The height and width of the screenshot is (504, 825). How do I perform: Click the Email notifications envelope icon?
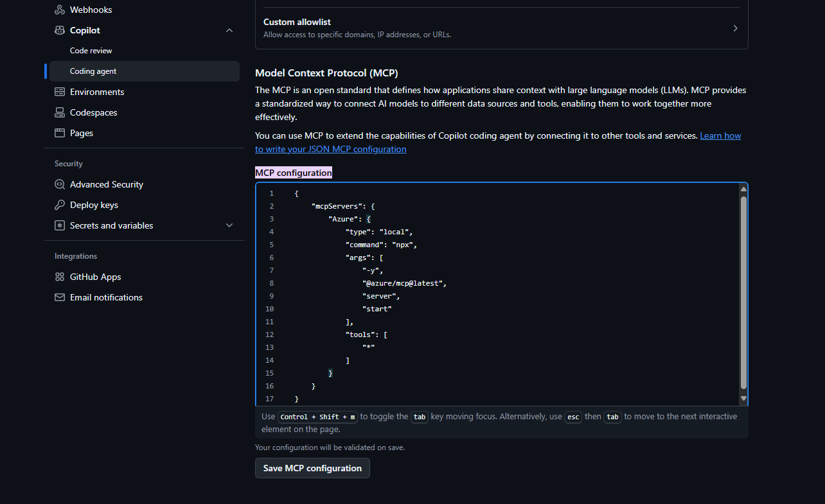coord(60,297)
